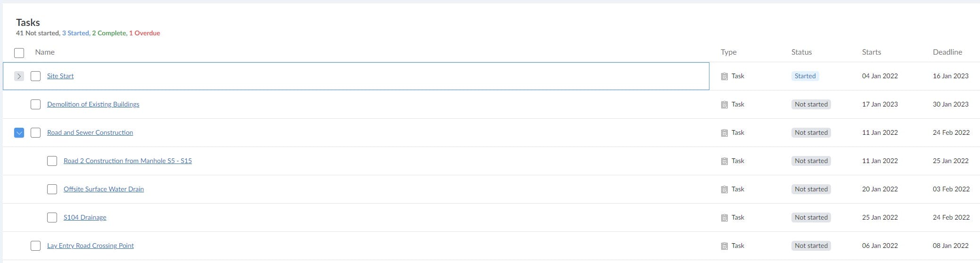Viewport: 980px width, 263px height.
Task: Filter by 1 Overdue summary text
Action: 145,33
